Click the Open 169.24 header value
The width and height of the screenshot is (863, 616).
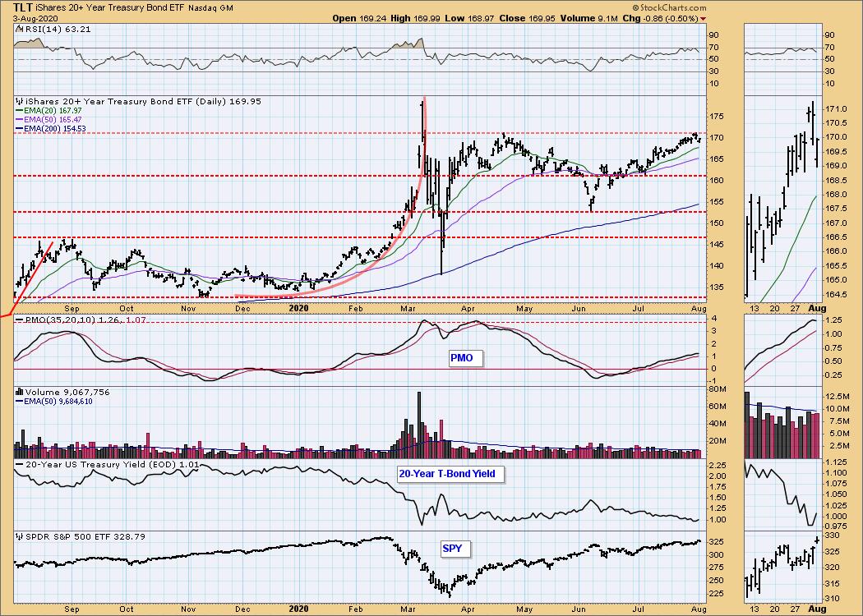(x=359, y=18)
